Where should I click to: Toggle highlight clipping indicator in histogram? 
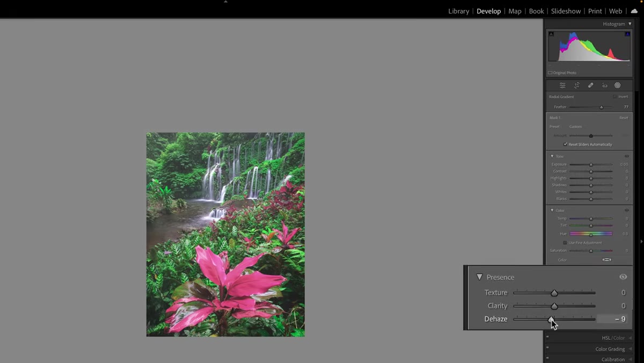(x=627, y=34)
